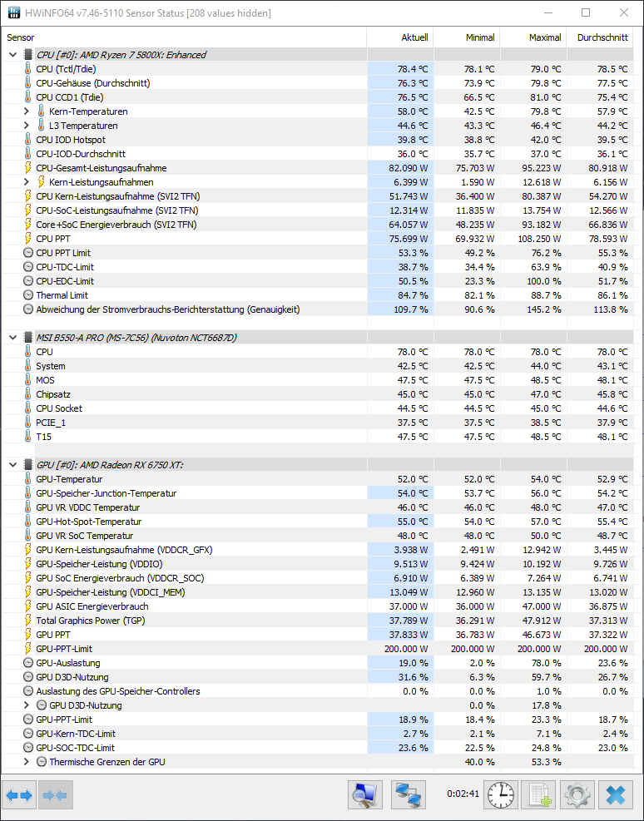Viewport: 644px width, 821px height.
Task: Select the CPU-IOD-Durchschnitt row
Action: pyautogui.click(x=317, y=153)
